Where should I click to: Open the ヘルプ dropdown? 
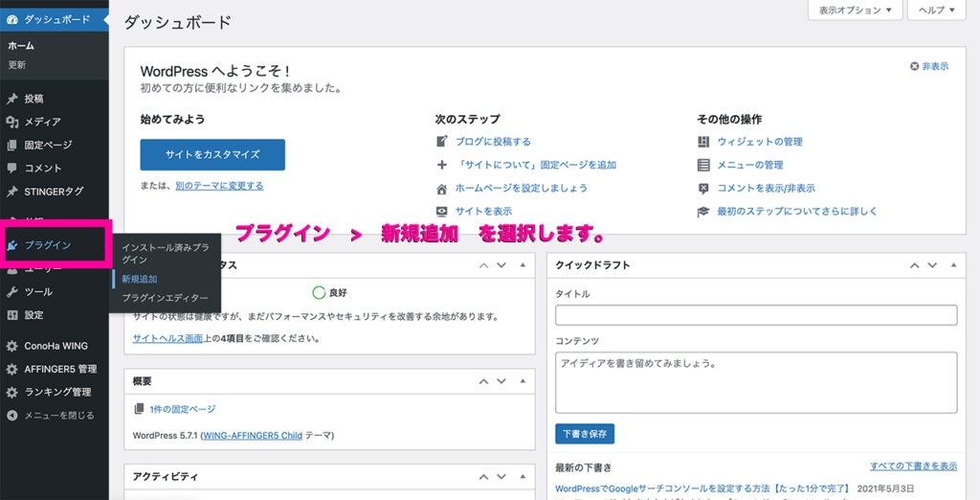point(936,10)
